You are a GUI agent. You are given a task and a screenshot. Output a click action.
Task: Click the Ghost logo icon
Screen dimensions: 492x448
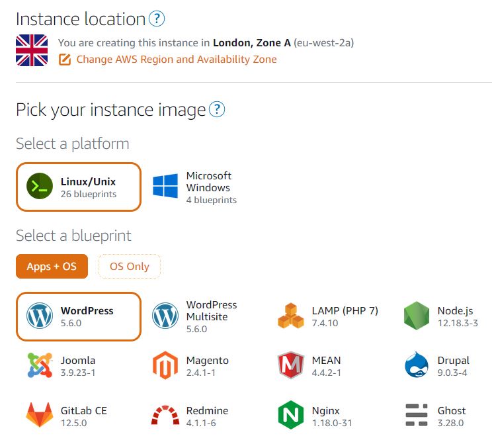click(x=417, y=415)
